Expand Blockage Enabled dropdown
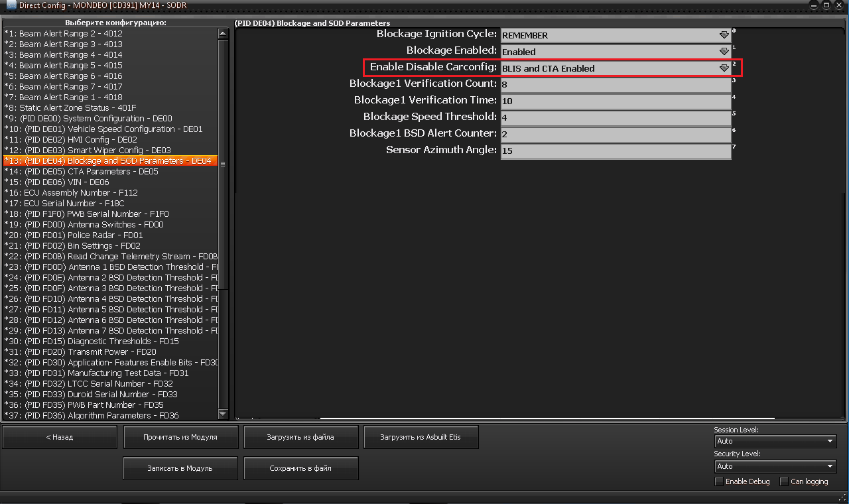This screenshot has width=849, height=504. (x=724, y=52)
